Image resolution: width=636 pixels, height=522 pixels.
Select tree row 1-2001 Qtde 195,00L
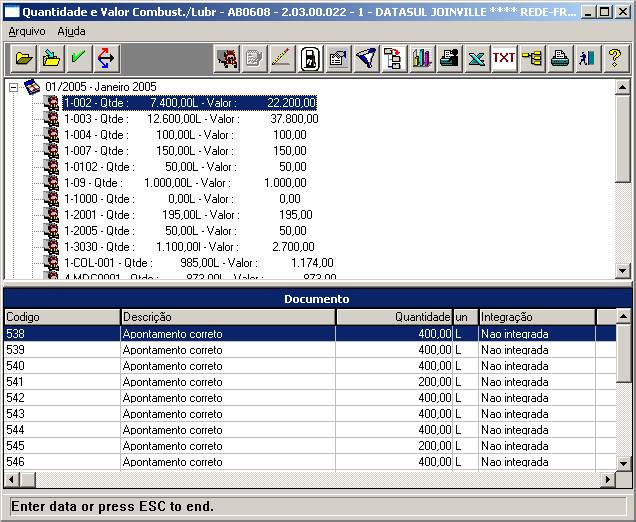pos(188,215)
